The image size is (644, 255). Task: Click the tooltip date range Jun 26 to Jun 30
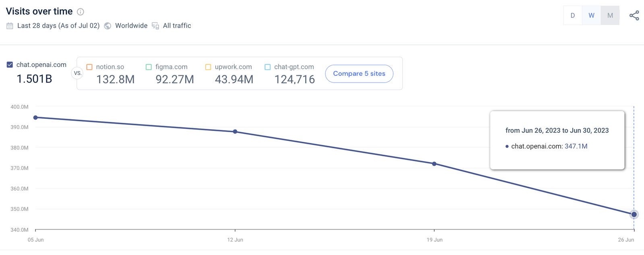click(x=557, y=131)
